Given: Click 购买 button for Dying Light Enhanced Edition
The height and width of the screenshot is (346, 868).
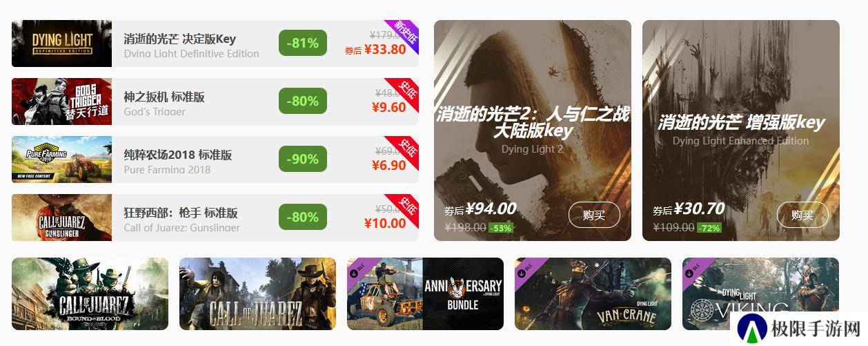Looking at the screenshot, I should (x=802, y=215).
